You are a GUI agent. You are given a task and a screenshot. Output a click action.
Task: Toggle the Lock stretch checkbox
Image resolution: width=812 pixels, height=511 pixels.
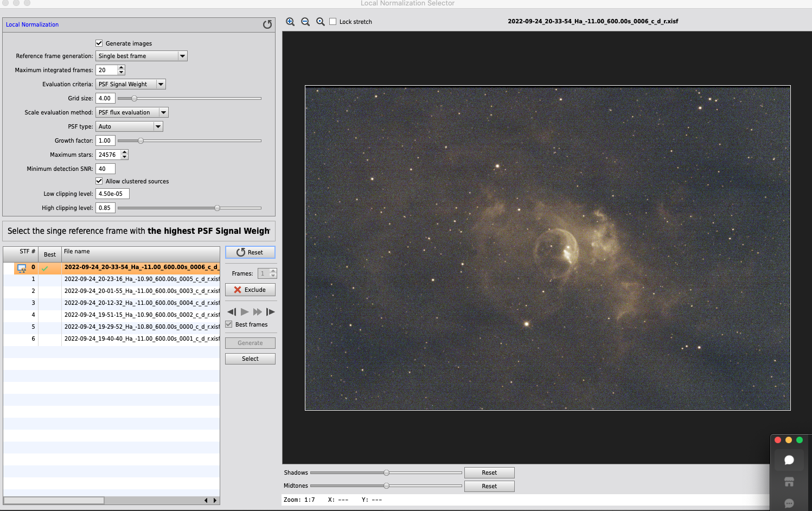pos(333,22)
